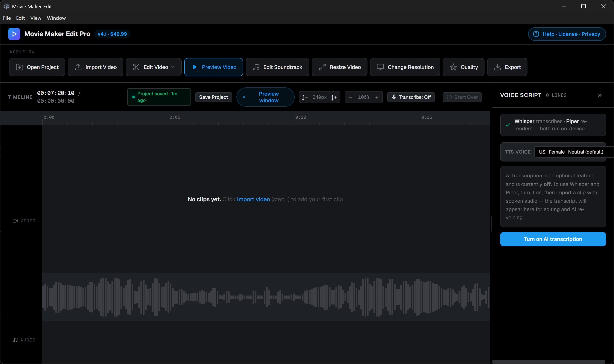
Task: Click the panel divider handle beside Voice Script
Action: (x=491, y=224)
